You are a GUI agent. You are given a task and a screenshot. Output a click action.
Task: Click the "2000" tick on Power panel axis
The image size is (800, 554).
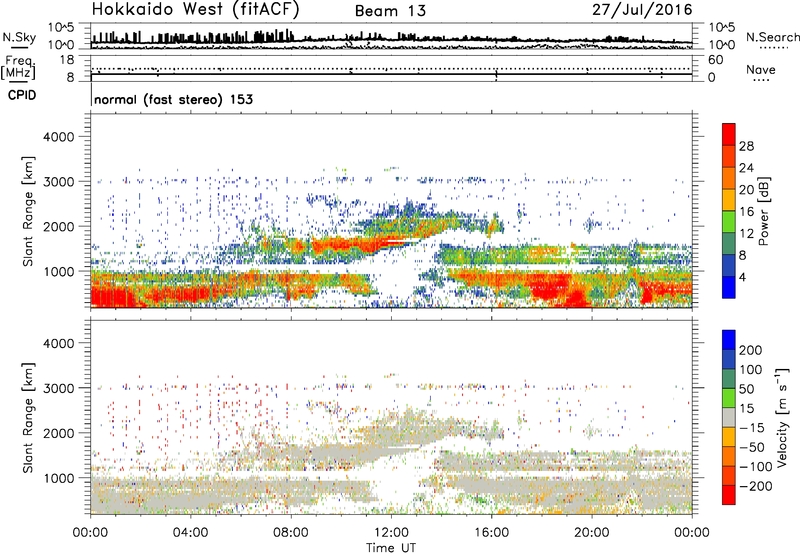click(59, 226)
